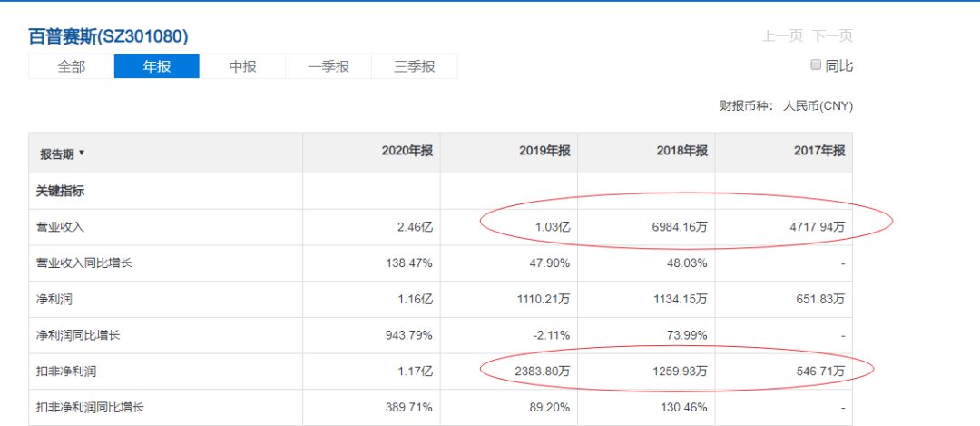Click the 净利润 row label
Image resolution: width=980 pixels, height=426 pixels.
(54, 300)
